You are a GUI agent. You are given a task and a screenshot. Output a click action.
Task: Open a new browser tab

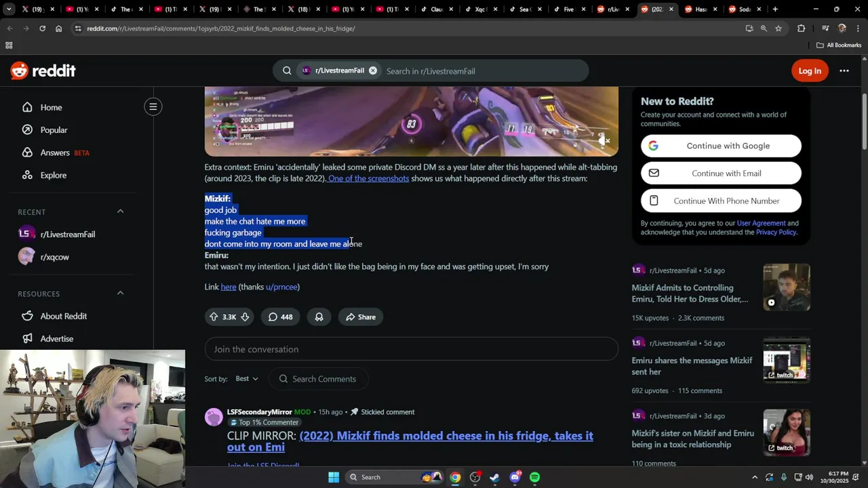tap(775, 9)
